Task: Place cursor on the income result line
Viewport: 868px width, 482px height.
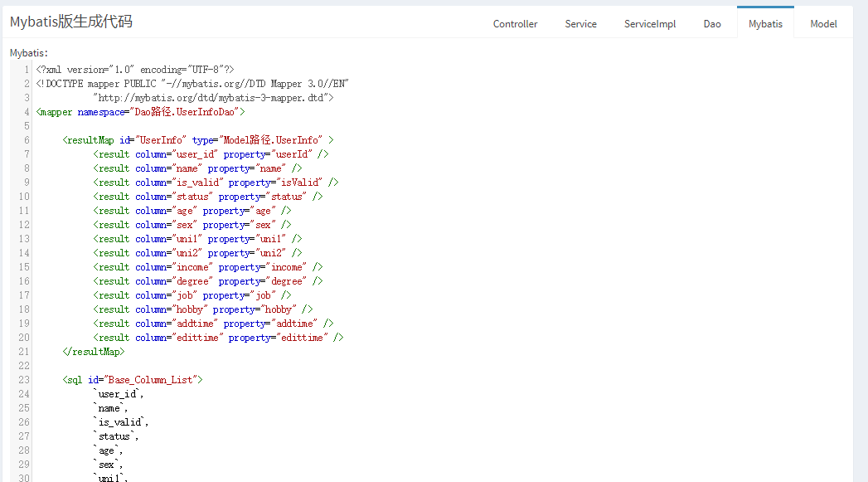Action: pos(207,267)
